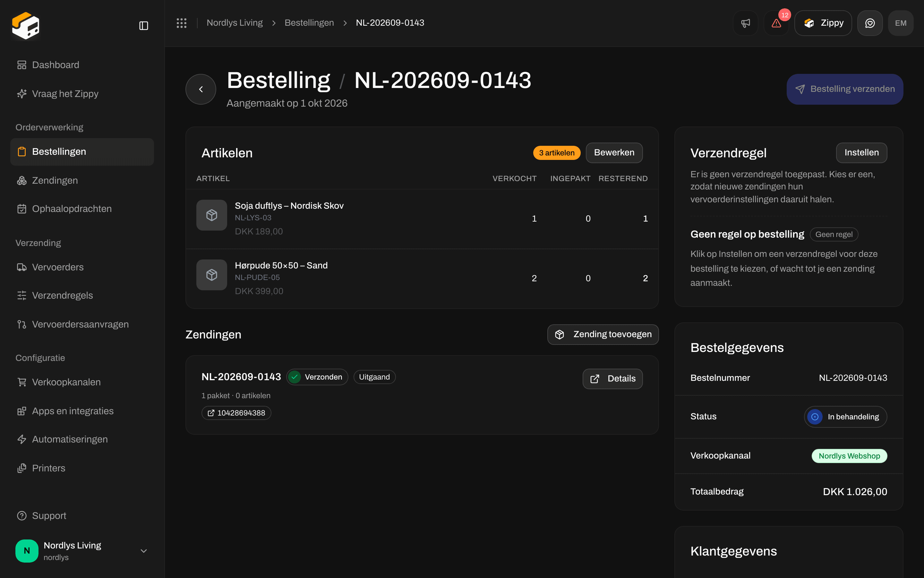
Task: Open the support chat bubble icon
Action: pos(870,23)
